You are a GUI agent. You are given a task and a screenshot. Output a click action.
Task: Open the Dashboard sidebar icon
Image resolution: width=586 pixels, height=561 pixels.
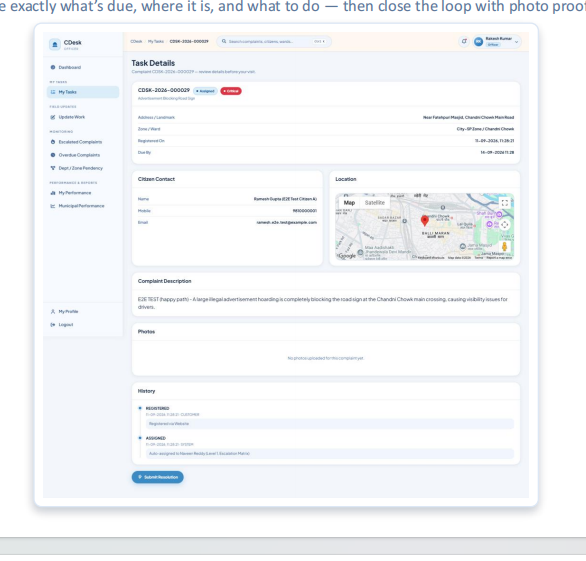click(53, 67)
